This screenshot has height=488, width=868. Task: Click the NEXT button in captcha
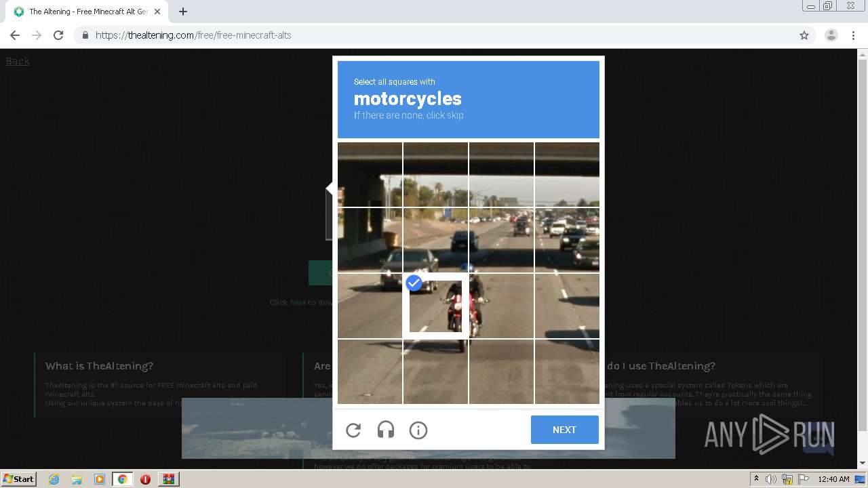[564, 430]
